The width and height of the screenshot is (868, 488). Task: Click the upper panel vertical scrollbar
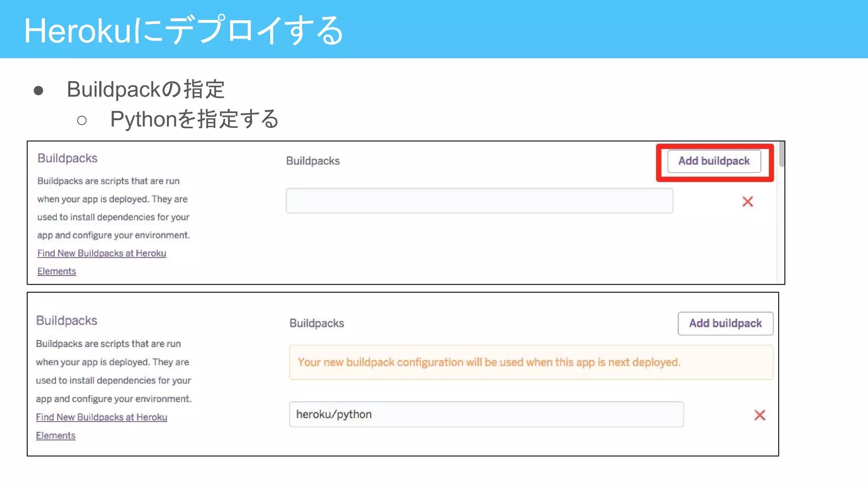point(781,155)
